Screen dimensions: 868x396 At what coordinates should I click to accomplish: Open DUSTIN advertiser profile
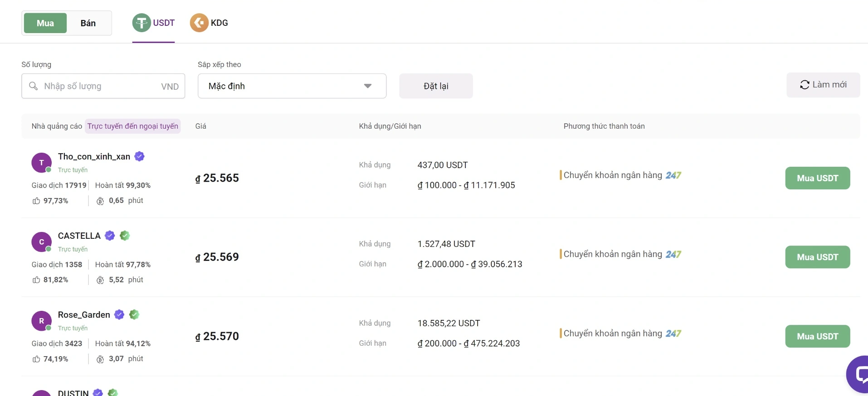[x=73, y=393]
